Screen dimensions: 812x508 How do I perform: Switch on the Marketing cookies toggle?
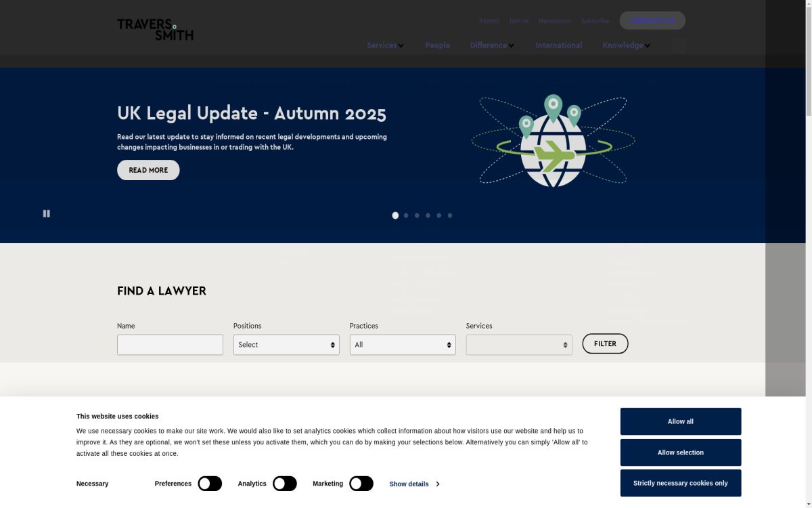[361, 484]
